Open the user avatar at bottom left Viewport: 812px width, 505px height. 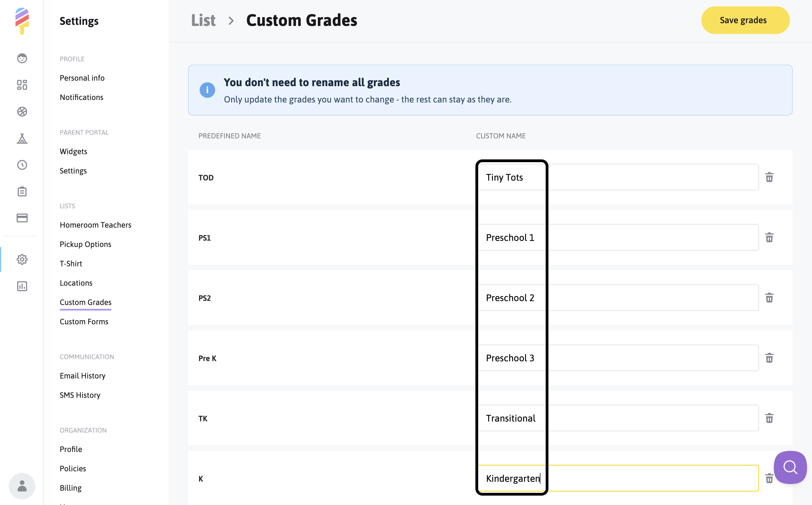(x=22, y=486)
